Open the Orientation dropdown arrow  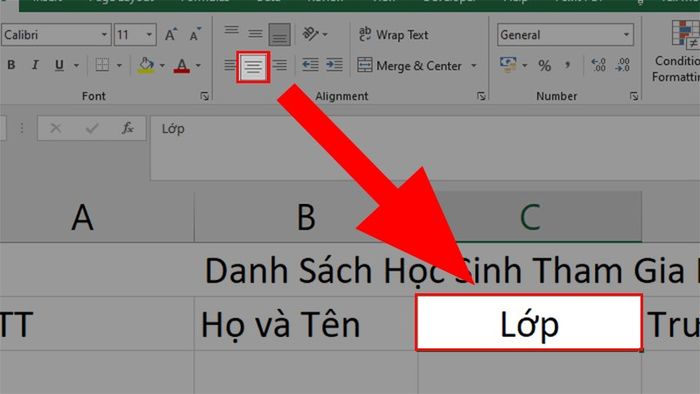click(325, 34)
